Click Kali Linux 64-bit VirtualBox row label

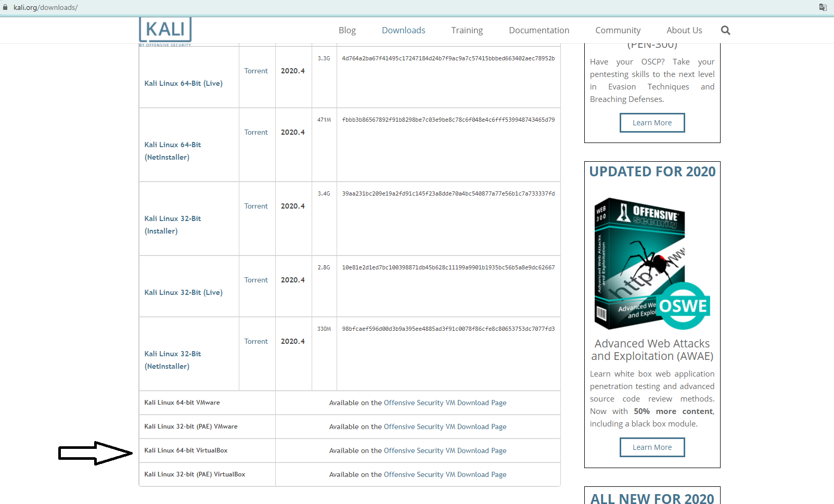coord(186,450)
